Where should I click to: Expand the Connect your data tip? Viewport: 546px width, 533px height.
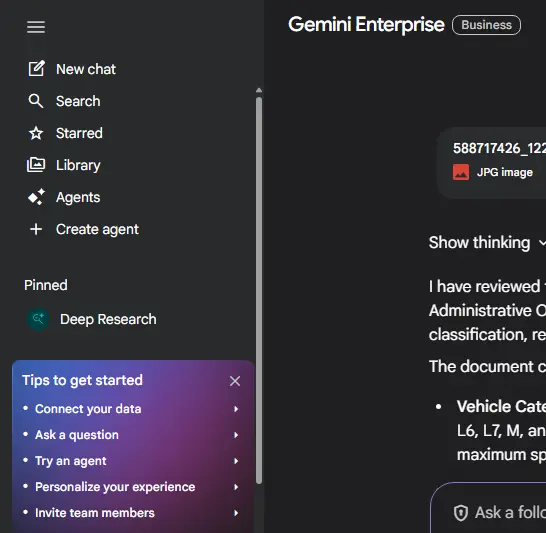[x=131, y=409]
